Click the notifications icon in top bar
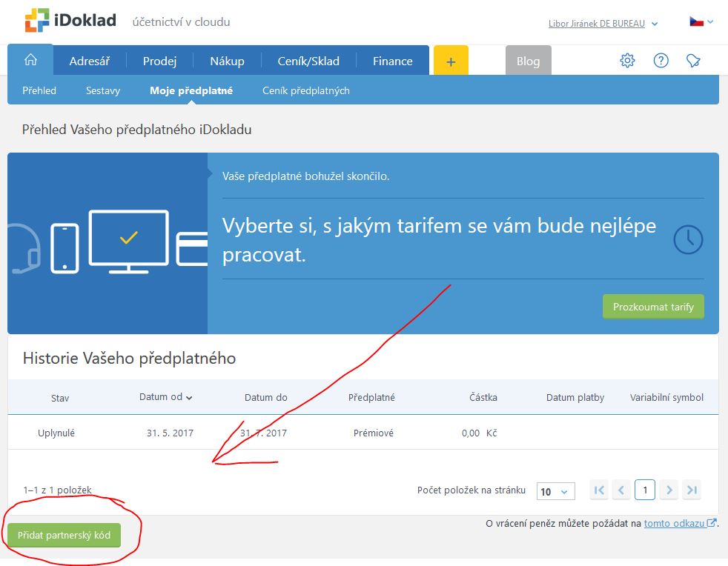The height and width of the screenshot is (566, 728). 693,61
